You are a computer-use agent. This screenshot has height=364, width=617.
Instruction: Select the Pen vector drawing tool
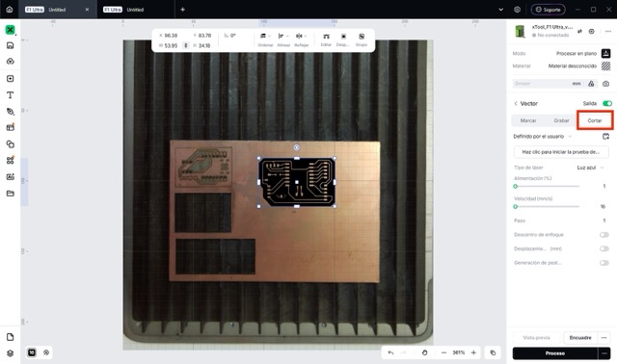click(11, 112)
